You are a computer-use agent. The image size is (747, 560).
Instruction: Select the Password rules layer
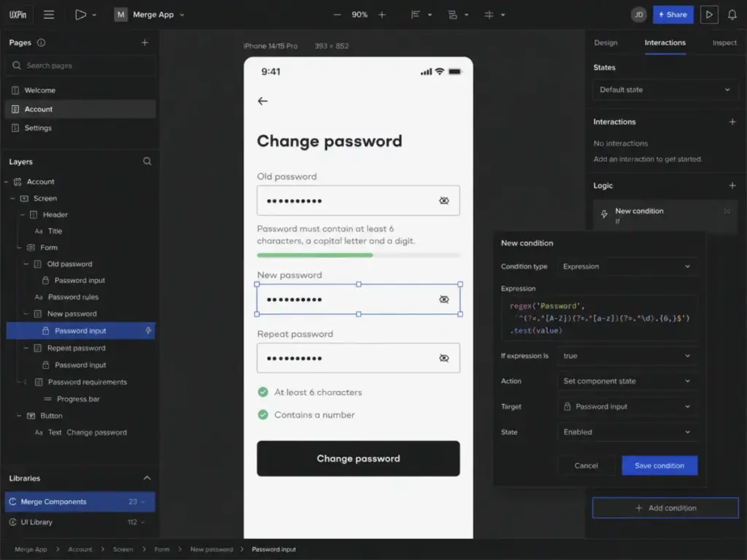tap(73, 297)
